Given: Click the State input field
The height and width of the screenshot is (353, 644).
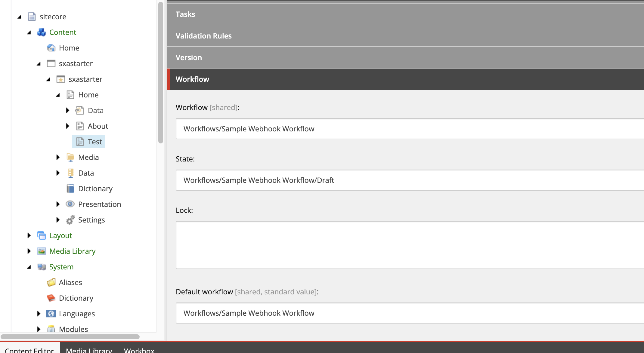Looking at the screenshot, I should (x=410, y=180).
